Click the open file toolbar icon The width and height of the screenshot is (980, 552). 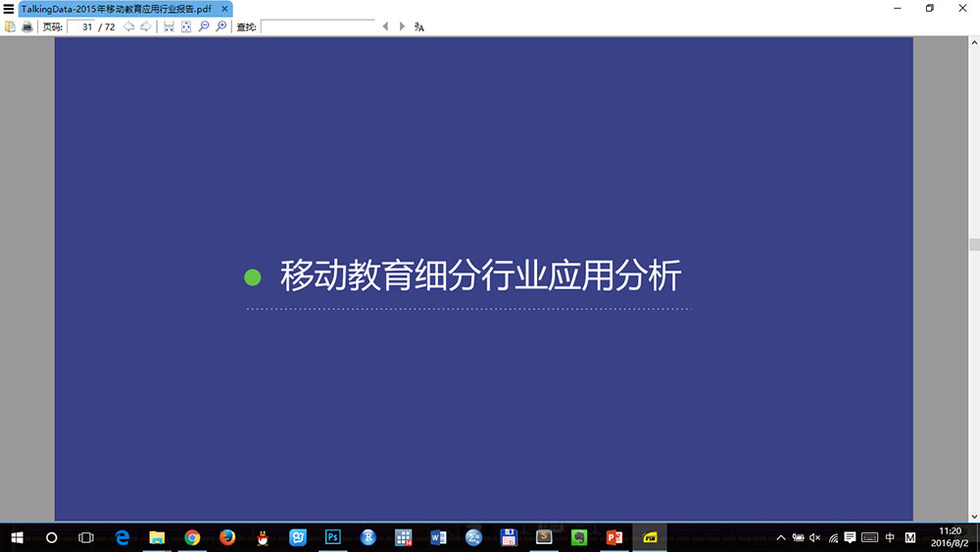10,26
